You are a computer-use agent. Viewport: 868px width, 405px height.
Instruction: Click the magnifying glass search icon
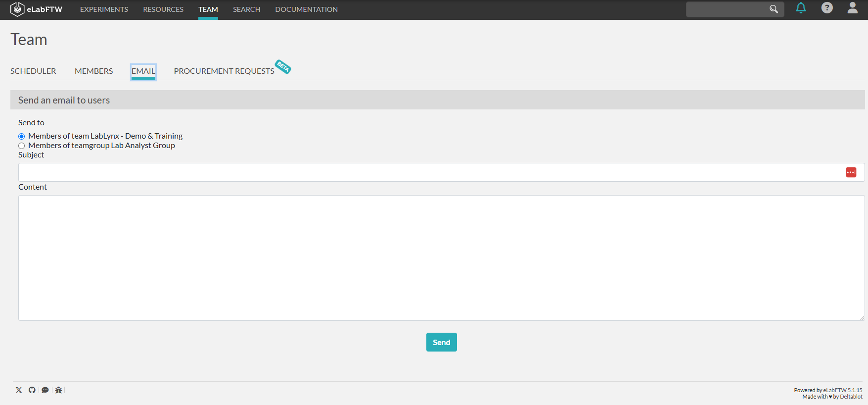point(774,9)
